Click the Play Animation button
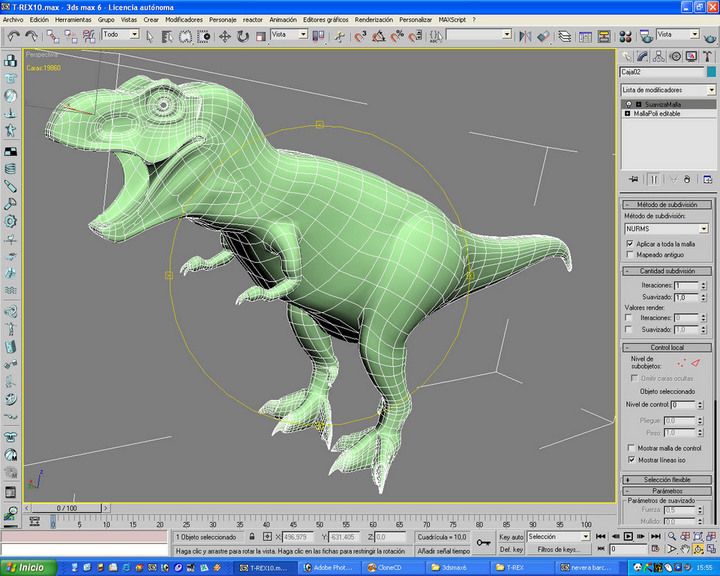The image size is (720, 576). pos(629,536)
